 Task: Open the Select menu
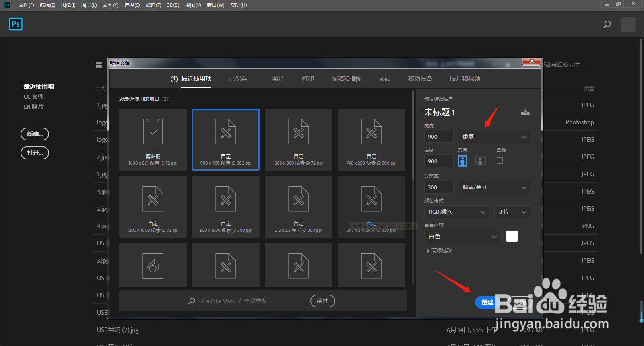click(132, 5)
